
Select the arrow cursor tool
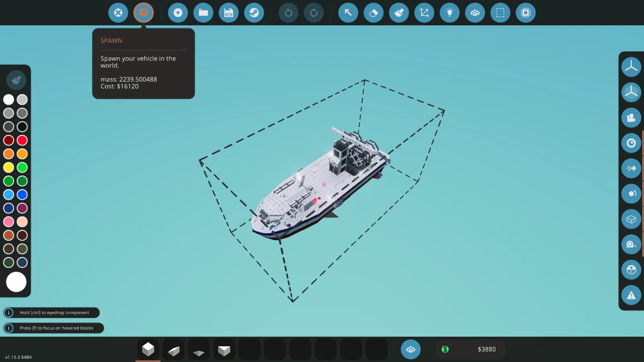click(348, 13)
